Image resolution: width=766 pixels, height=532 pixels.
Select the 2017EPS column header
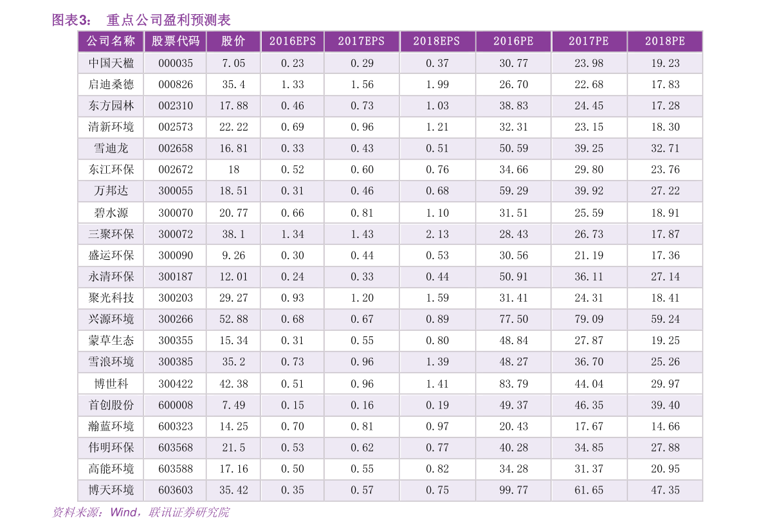[361, 41]
